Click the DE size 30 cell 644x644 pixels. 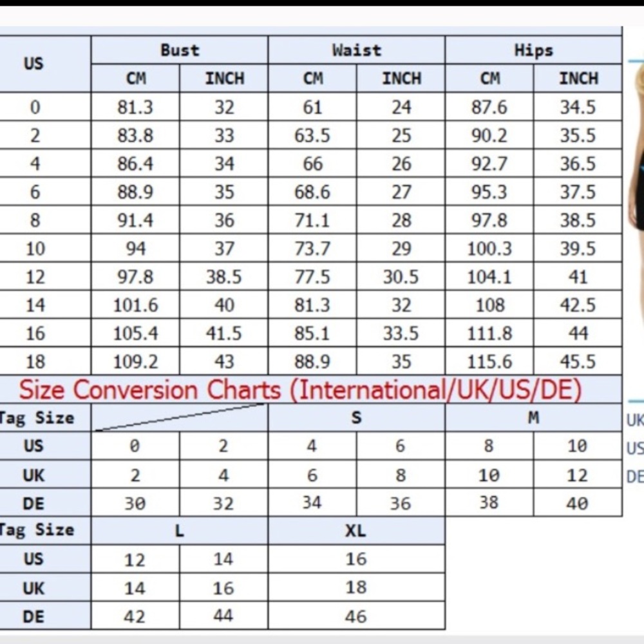coord(135,503)
